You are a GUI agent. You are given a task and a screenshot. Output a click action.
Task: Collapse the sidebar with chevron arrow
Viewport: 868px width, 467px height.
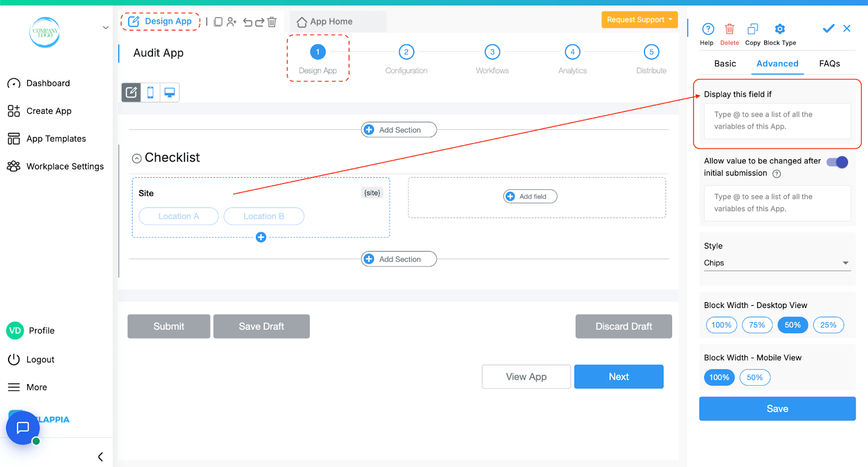tap(100, 457)
